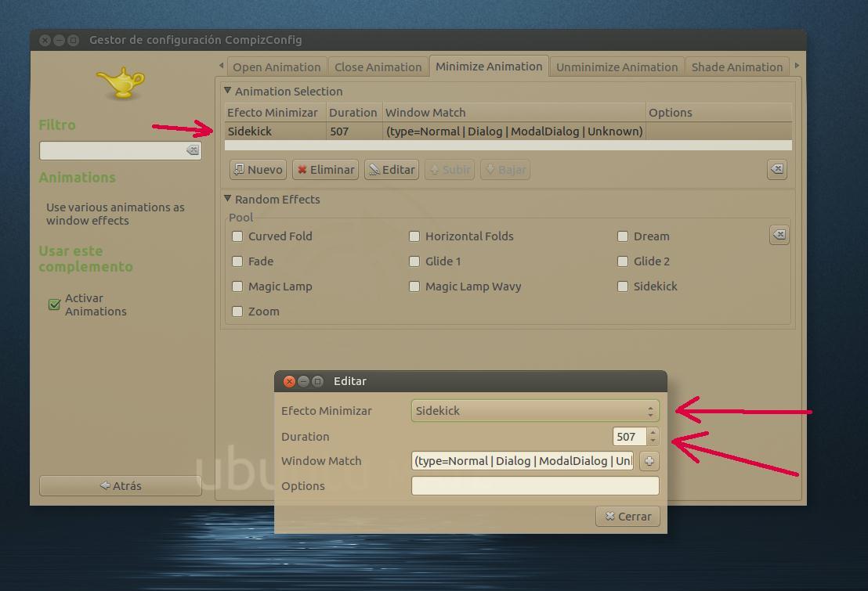
Task: Click the Duration value field 507
Action: tap(629, 437)
